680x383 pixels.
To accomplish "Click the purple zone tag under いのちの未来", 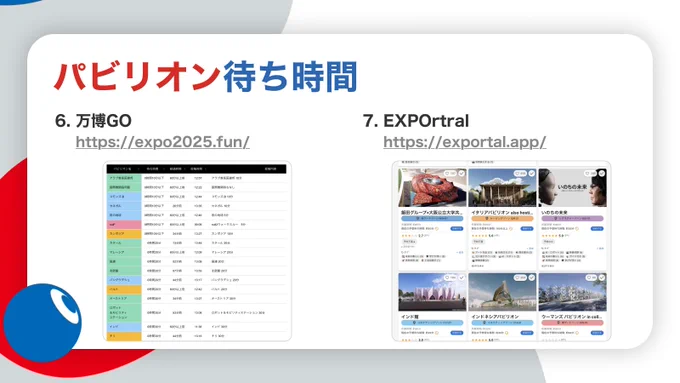I will coord(572,219).
